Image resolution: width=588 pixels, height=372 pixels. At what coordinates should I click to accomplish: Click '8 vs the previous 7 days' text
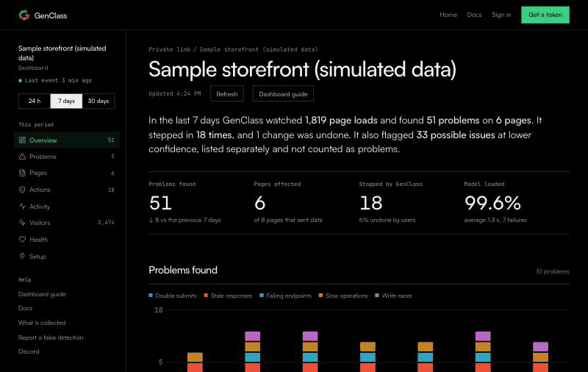point(185,220)
